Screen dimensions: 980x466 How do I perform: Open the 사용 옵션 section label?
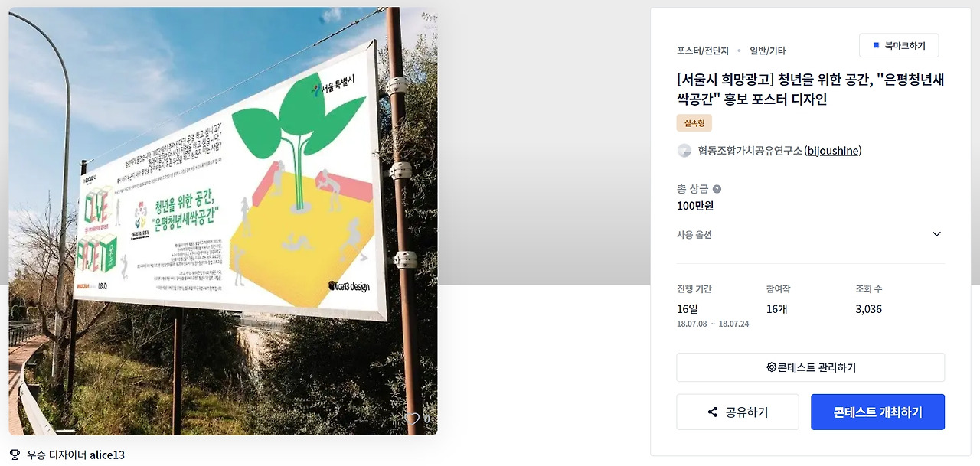click(x=694, y=235)
